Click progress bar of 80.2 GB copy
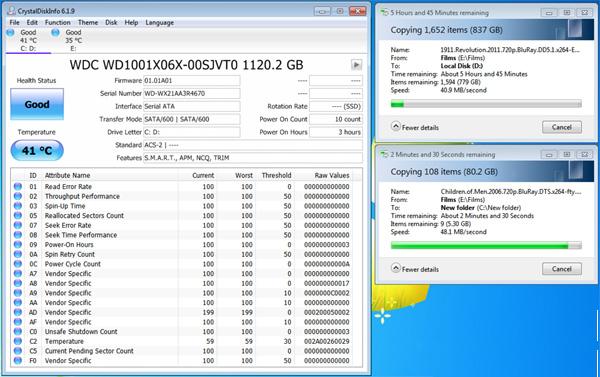600x377 pixels. [x=486, y=245]
